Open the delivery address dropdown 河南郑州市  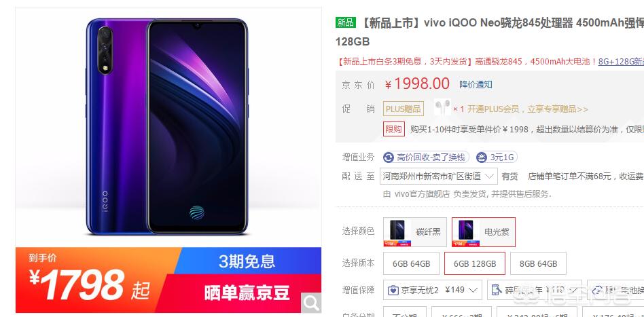point(439,176)
